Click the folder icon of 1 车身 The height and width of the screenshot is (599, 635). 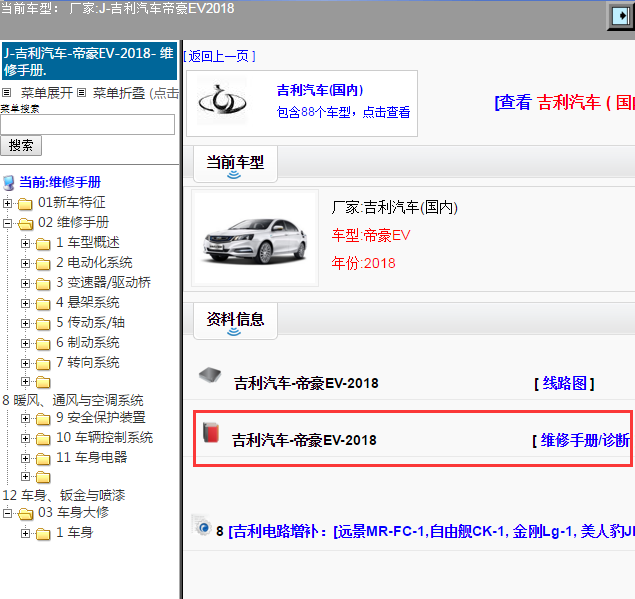(x=43, y=534)
